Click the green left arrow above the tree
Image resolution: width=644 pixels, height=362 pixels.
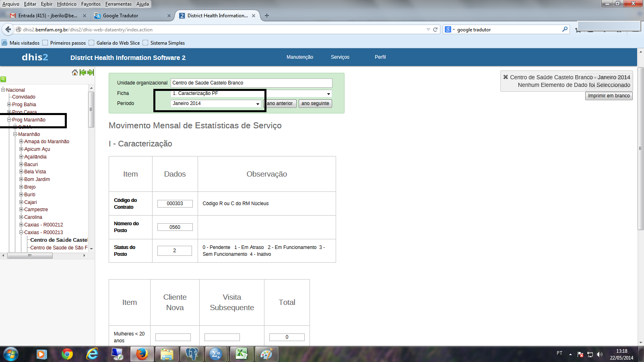(x=83, y=72)
